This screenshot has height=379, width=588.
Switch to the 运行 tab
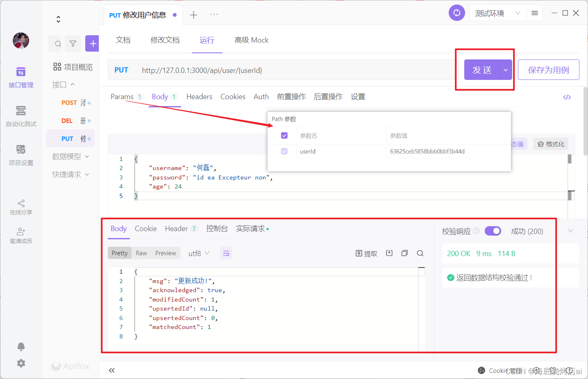click(207, 40)
